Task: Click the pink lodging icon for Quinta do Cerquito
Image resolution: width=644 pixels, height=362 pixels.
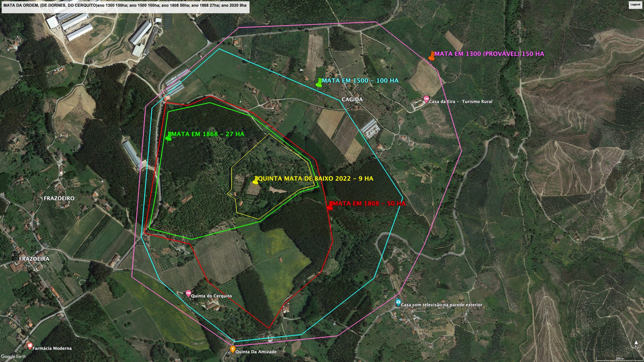Action: coord(188,293)
